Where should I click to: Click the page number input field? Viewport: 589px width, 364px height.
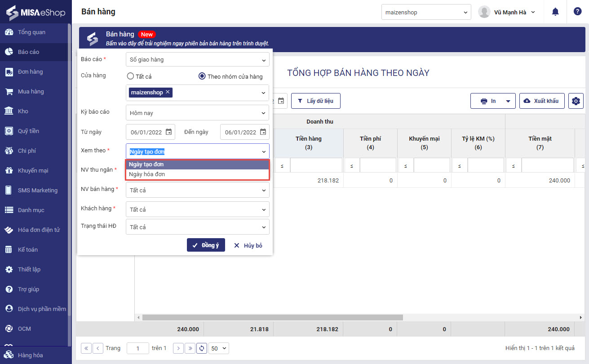pyautogui.click(x=138, y=348)
